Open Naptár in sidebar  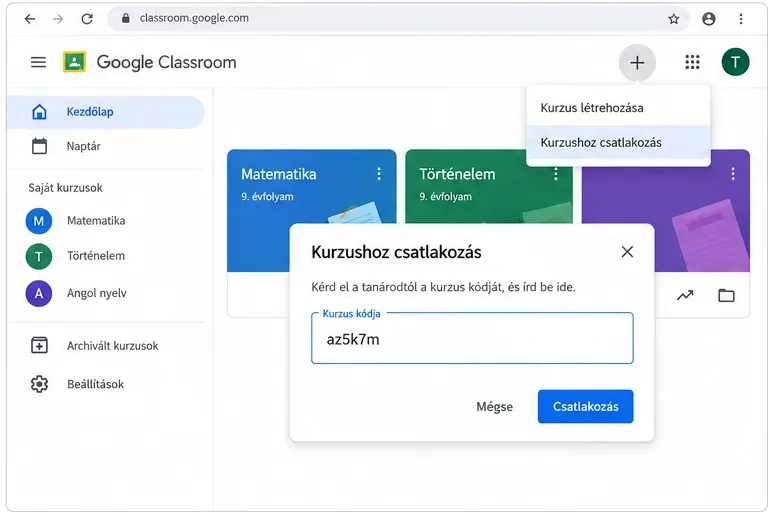click(x=105, y=146)
